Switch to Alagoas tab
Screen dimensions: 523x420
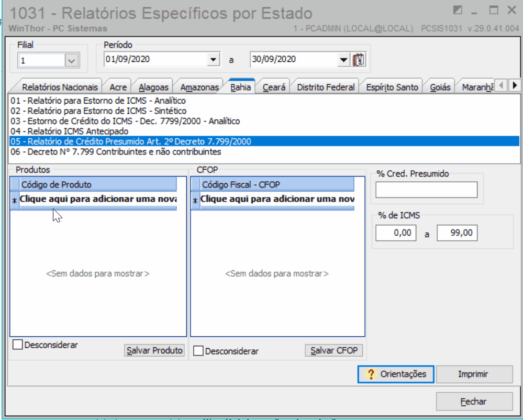(x=153, y=87)
